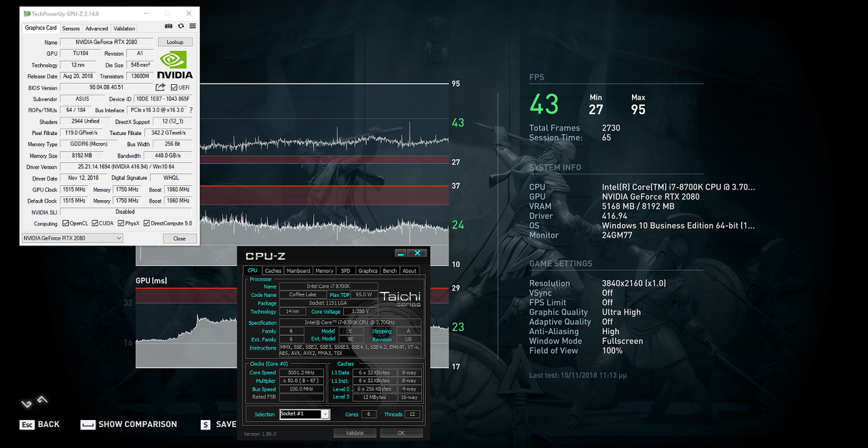Click the BIOS share/export arrow icon
This screenshot has height=448, width=868.
tap(161, 88)
